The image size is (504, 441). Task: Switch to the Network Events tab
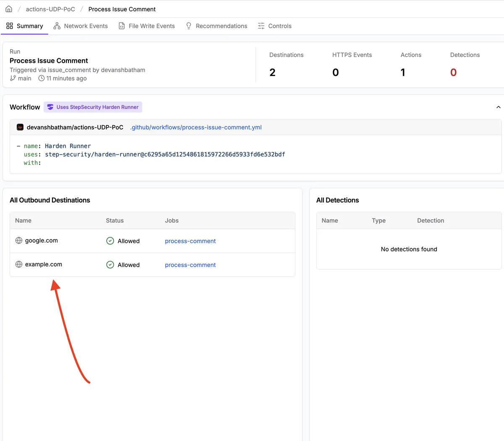point(81,26)
